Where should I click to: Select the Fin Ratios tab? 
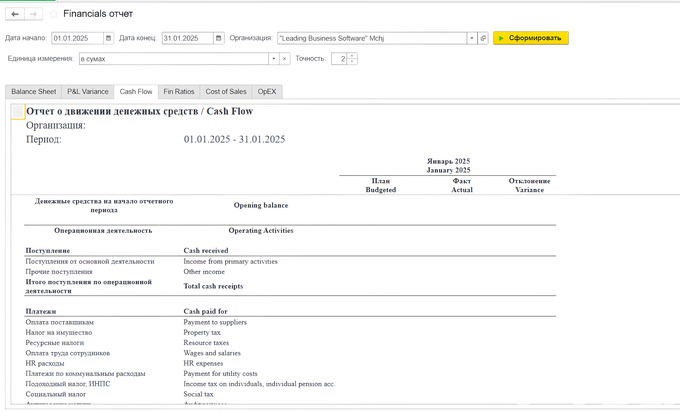tap(178, 91)
